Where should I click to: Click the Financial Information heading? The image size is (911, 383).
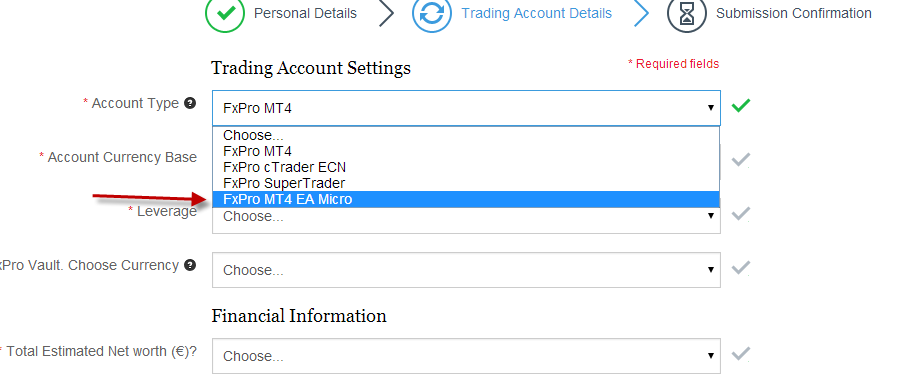[x=299, y=316]
